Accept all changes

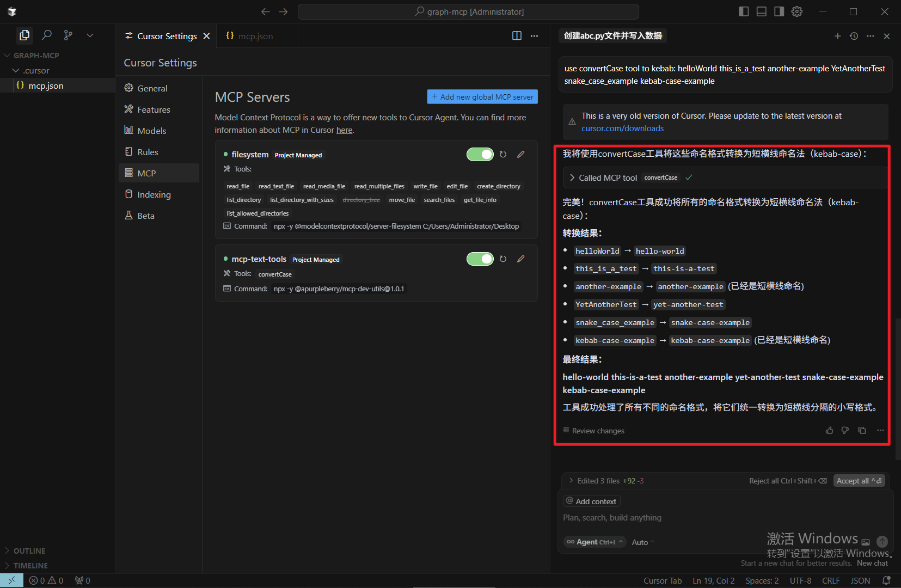tap(859, 481)
